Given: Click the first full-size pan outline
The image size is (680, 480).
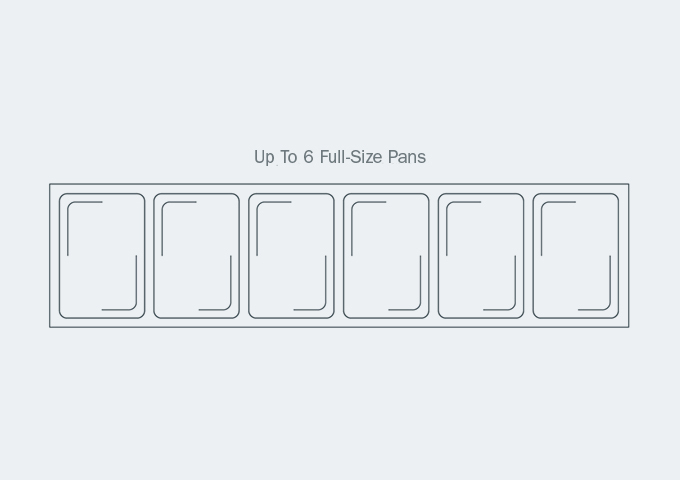Looking at the screenshot, I should pos(102,256).
